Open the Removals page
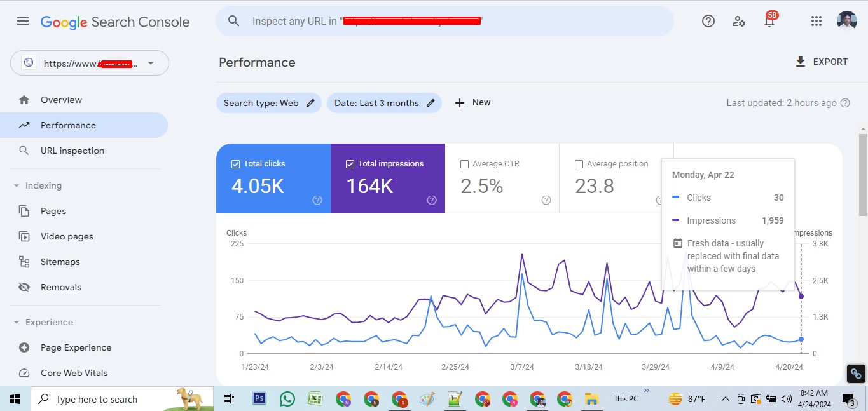 pyautogui.click(x=60, y=286)
